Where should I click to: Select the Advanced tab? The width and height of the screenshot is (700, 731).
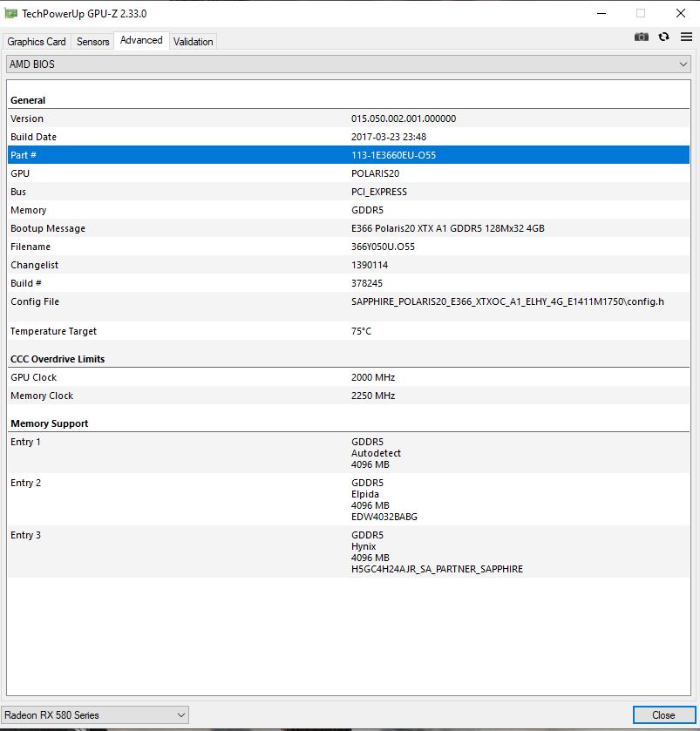[x=141, y=40]
